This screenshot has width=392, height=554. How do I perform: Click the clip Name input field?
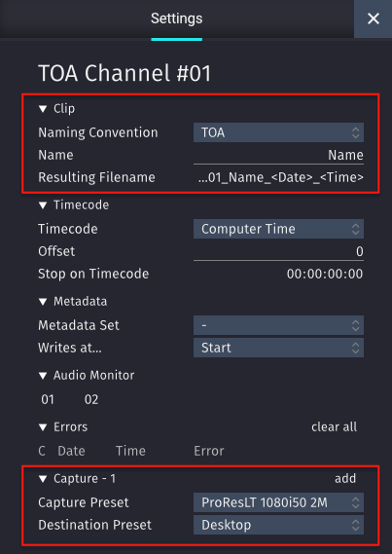(x=278, y=155)
